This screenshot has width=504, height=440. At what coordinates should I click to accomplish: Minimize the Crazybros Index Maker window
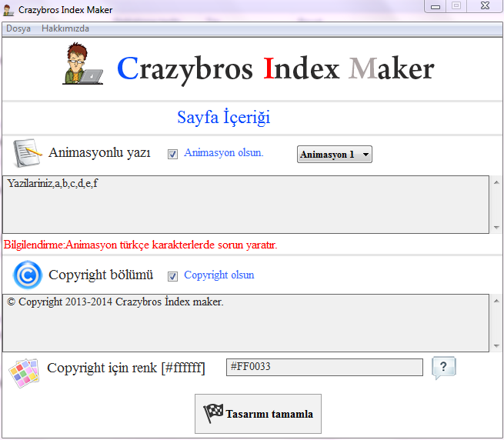(x=436, y=6)
